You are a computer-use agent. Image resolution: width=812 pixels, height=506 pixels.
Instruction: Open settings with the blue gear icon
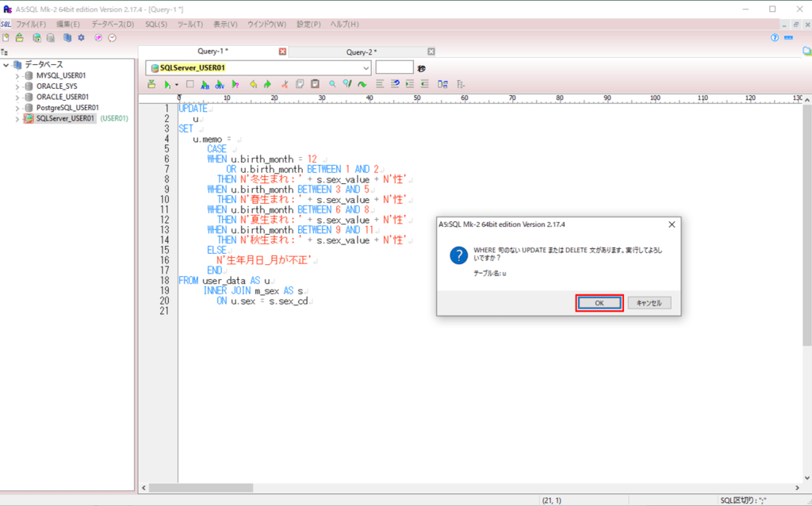82,38
